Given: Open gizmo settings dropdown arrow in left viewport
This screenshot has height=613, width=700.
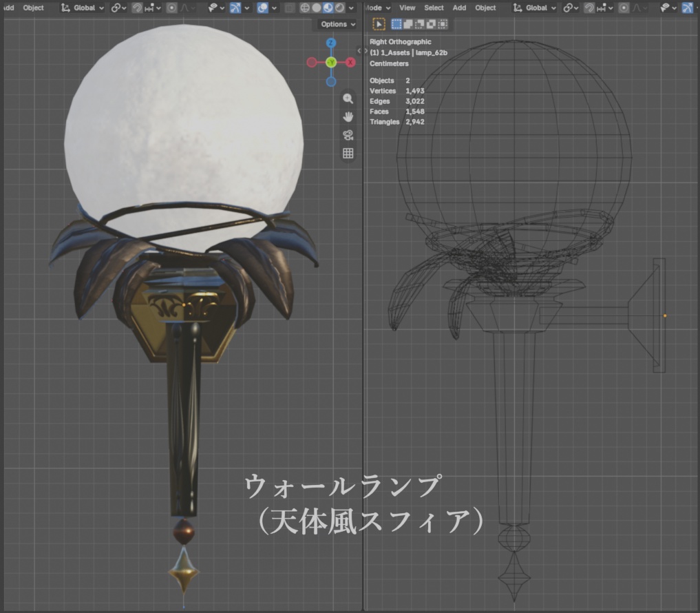Looking at the screenshot, I should point(246,8).
